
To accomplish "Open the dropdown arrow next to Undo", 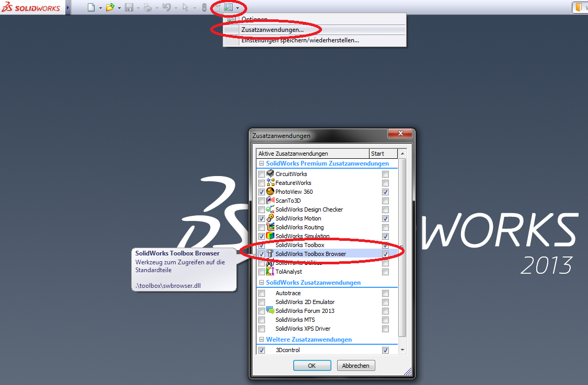I will [x=176, y=8].
